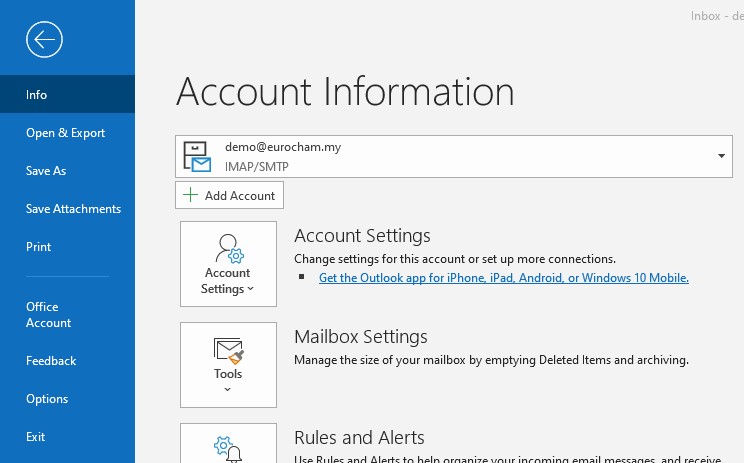Open the Open & Export menu item

(x=67, y=133)
